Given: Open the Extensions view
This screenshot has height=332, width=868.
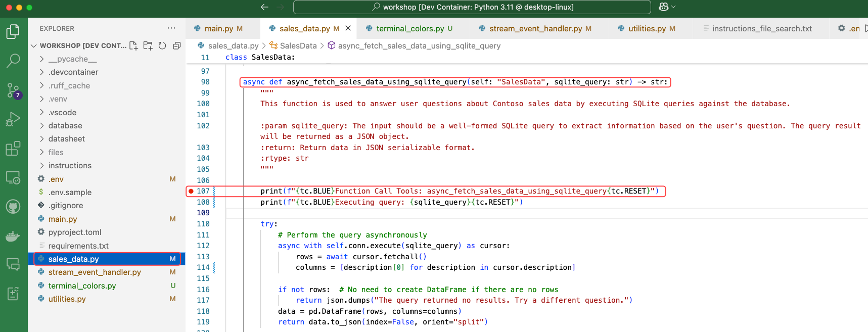Looking at the screenshot, I should 13,149.
